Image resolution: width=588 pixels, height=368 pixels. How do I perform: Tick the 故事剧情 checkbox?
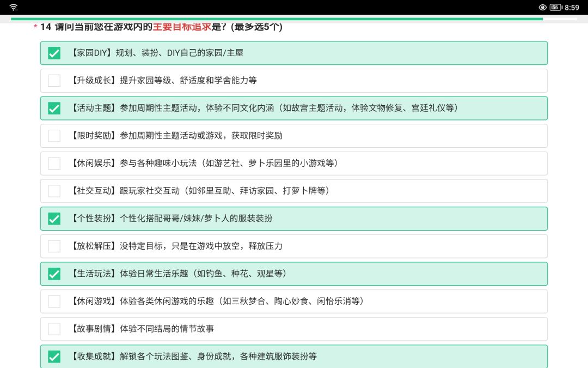[x=54, y=329]
